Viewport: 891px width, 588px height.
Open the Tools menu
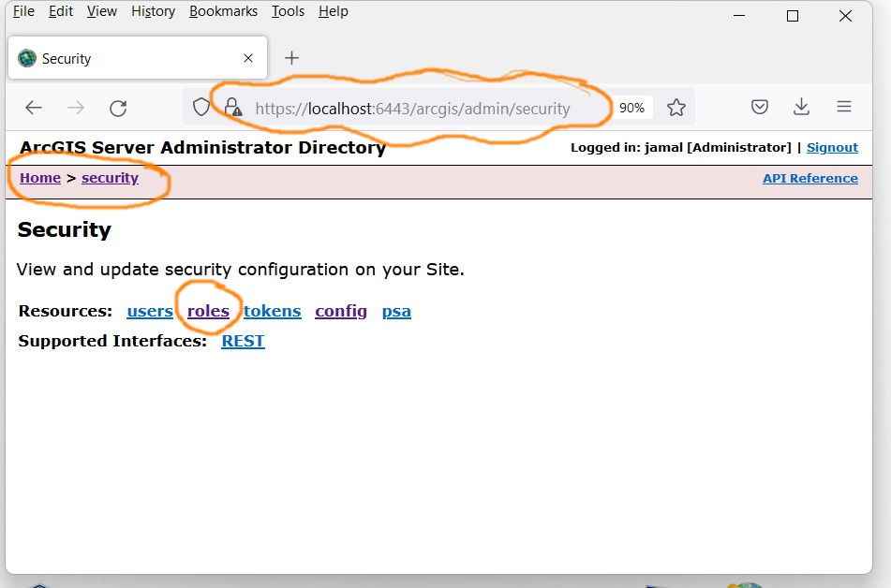(288, 11)
